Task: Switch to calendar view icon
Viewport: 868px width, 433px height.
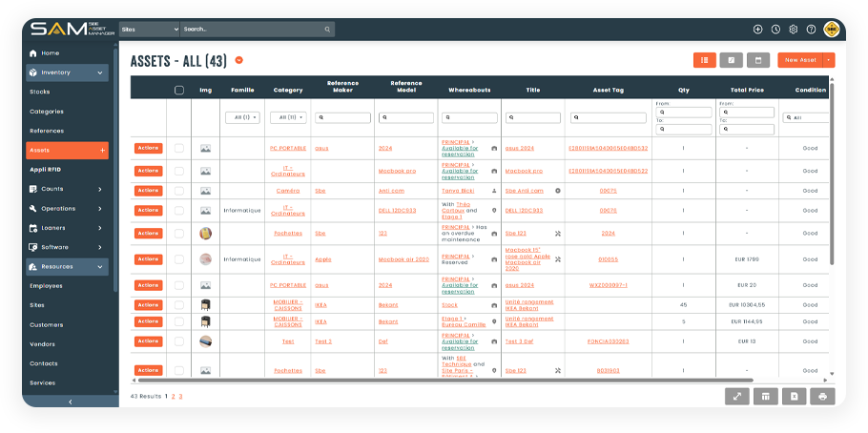Action: click(x=758, y=60)
